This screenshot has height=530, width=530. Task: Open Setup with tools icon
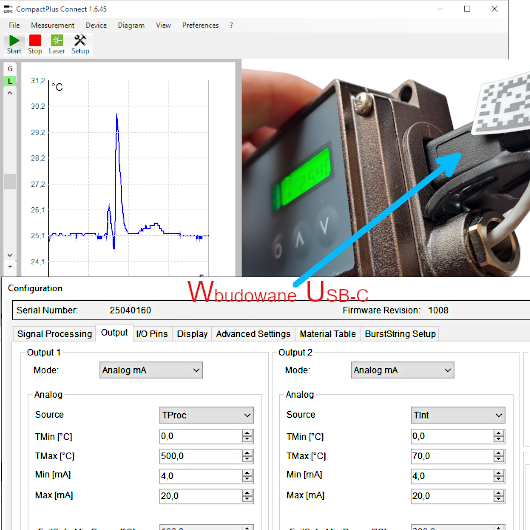[x=80, y=44]
